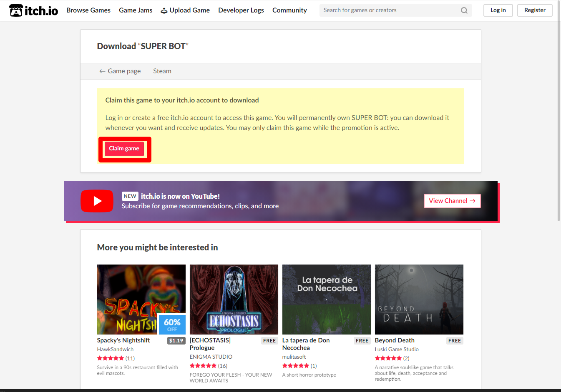The width and height of the screenshot is (561, 392).
Task: Click the search magnifier icon
Action: click(x=464, y=10)
